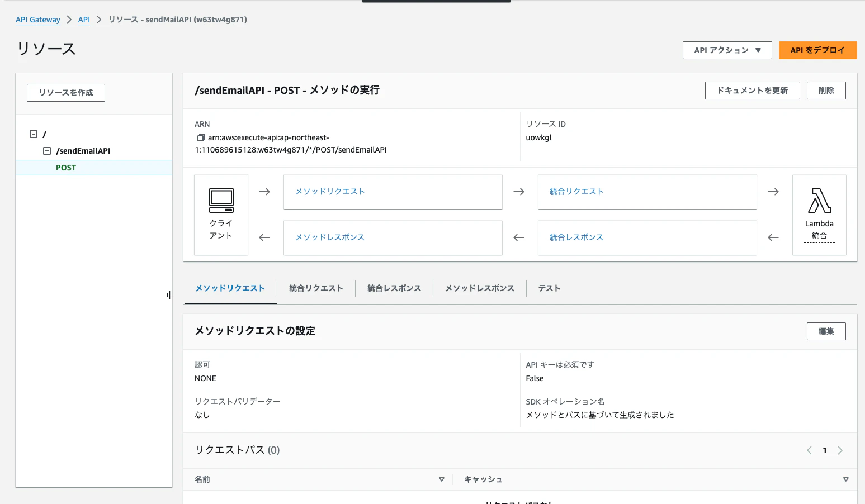Click ドキュメントを更新 button
Image resolution: width=865 pixels, height=504 pixels.
coord(752,91)
